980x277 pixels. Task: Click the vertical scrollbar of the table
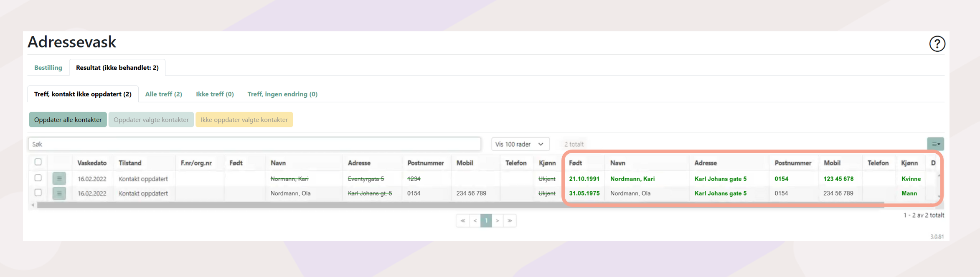939,186
